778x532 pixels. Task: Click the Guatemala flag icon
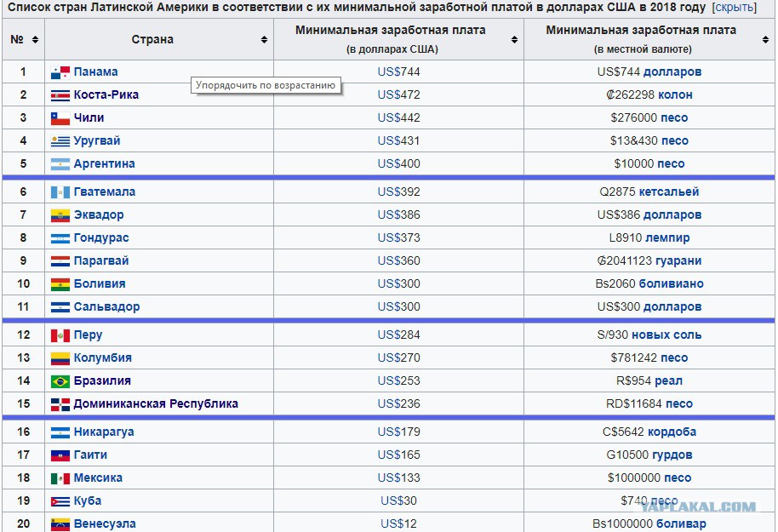(60, 192)
